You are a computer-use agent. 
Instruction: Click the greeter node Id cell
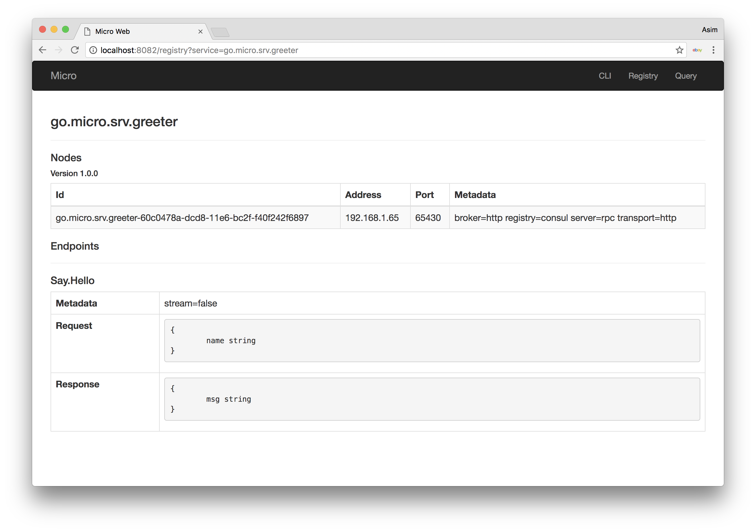(x=182, y=218)
